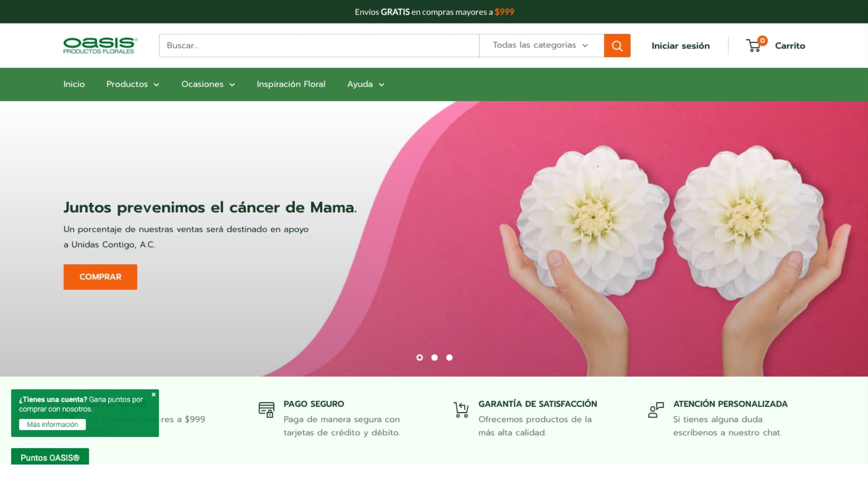Open the shopping cart icon
This screenshot has width=868, height=488.
click(x=754, y=46)
